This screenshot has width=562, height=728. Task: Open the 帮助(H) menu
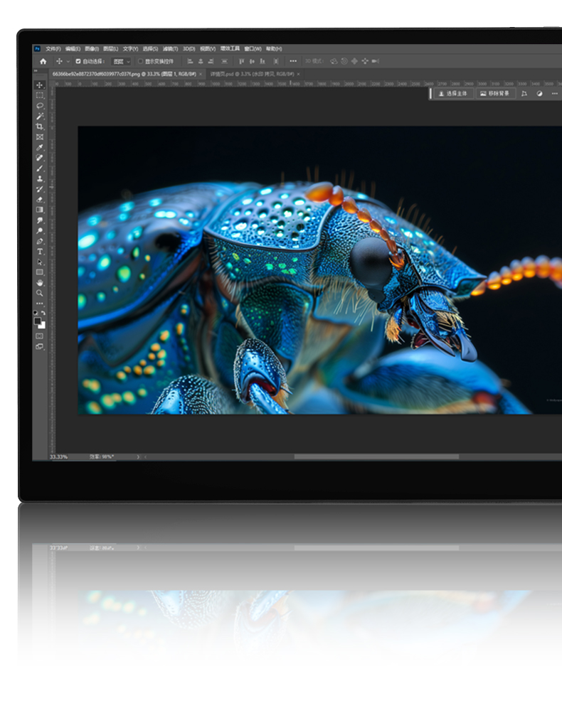coord(274,49)
